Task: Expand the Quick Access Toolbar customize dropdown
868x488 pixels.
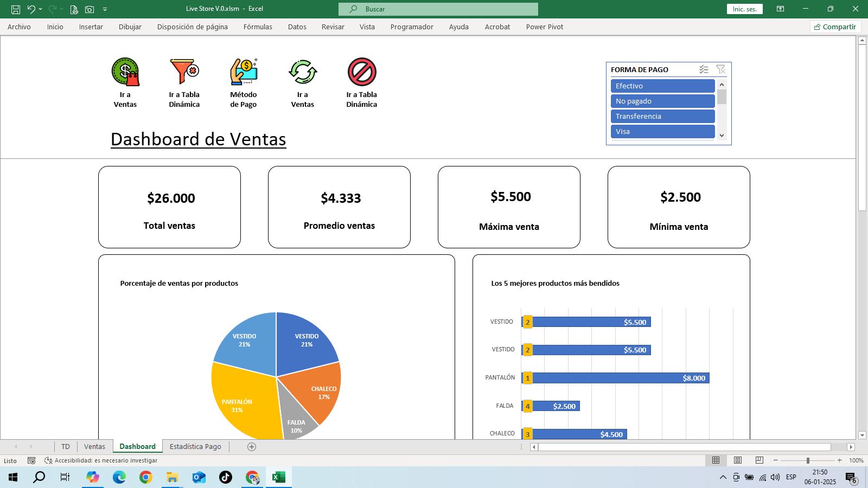Action: click(x=105, y=9)
